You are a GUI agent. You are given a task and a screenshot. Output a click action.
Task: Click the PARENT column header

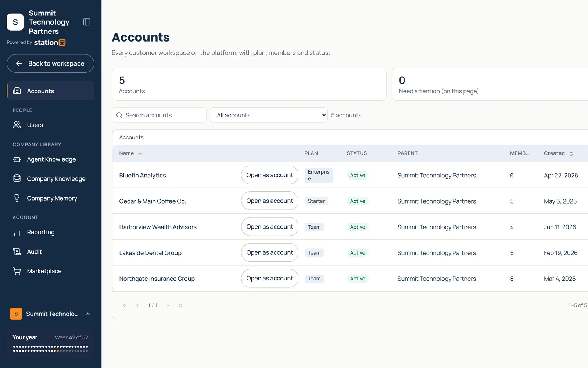[408, 153]
